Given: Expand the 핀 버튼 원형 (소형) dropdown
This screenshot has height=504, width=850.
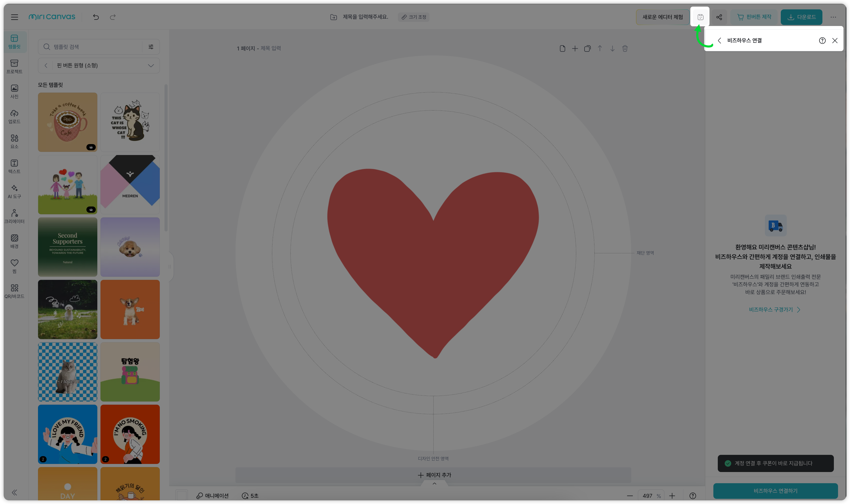Looking at the screenshot, I should coord(151,65).
